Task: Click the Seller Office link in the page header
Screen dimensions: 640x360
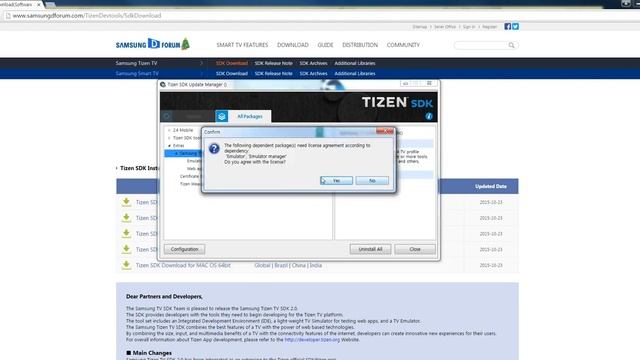Action: (445, 27)
